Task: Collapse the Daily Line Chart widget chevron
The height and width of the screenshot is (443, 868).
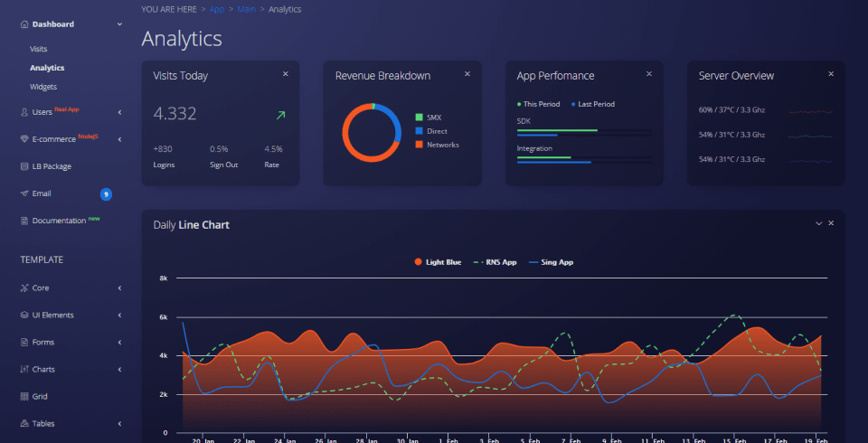Action: [819, 223]
